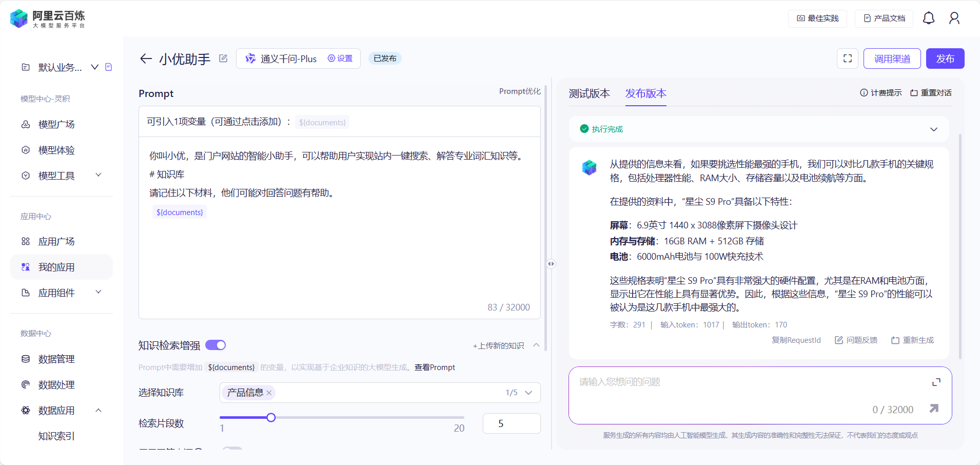Expand the 应用组件 submenu chevron
The height and width of the screenshot is (465, 980).
[99, 292]
